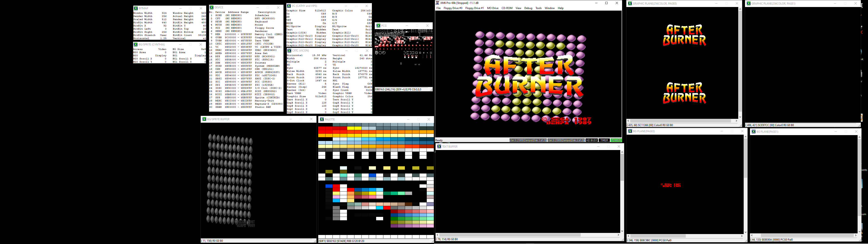Click the BG PLANE(PAGE1) window icon

coord(753,131)
